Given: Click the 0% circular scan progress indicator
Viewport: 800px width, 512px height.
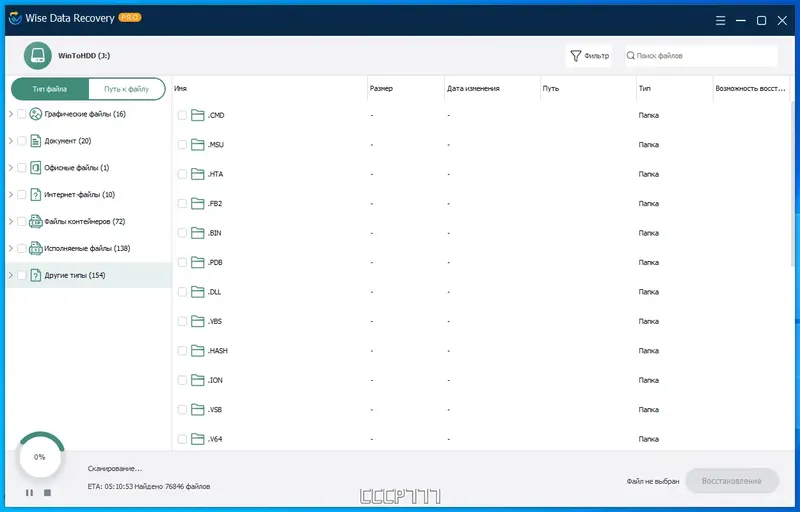Looking at the screenshot, I should (40, 457).
